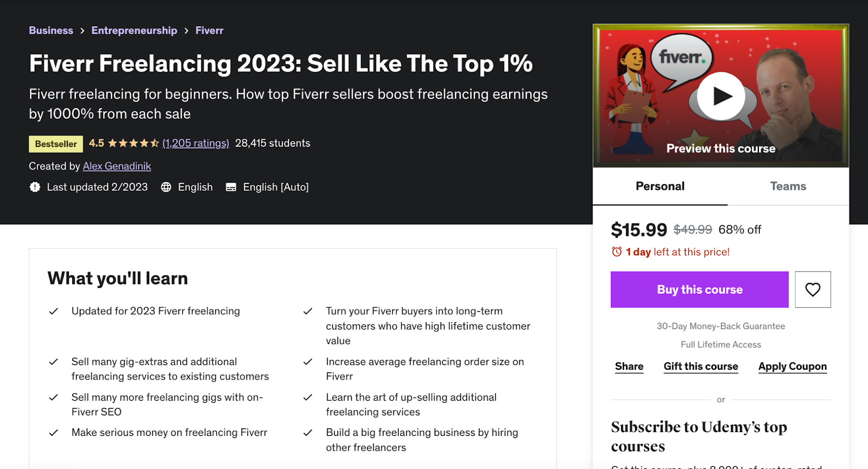Click the closed captions icon

coord(231,187)
